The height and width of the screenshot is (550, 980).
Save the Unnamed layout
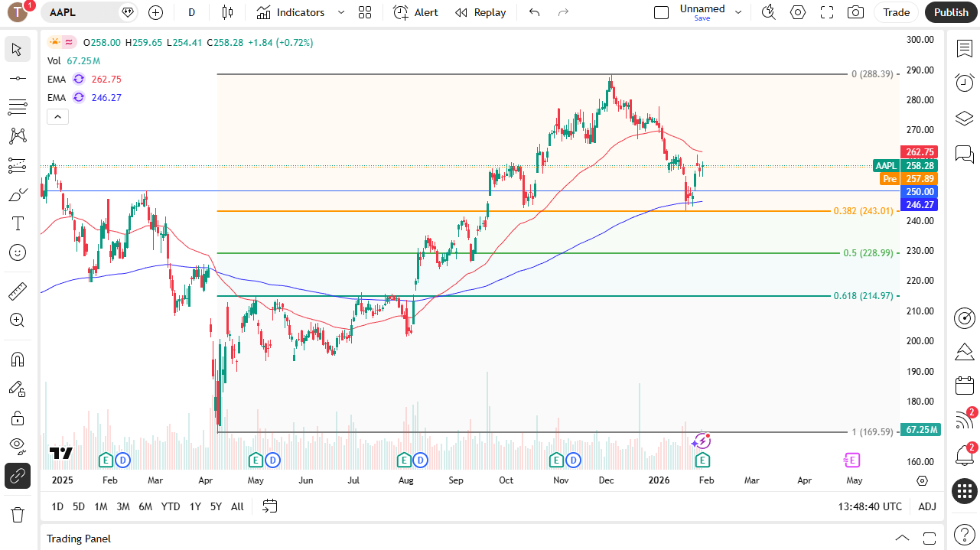(702, 18)
